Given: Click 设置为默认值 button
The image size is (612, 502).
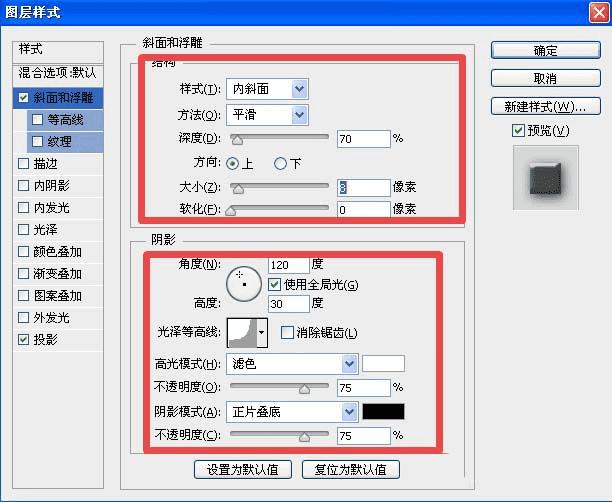Looking at the screenshot, I should click(243, 469).
